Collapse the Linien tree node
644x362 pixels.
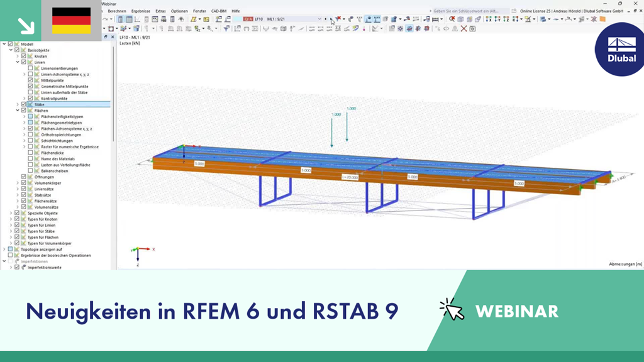[x=18, y=62]
